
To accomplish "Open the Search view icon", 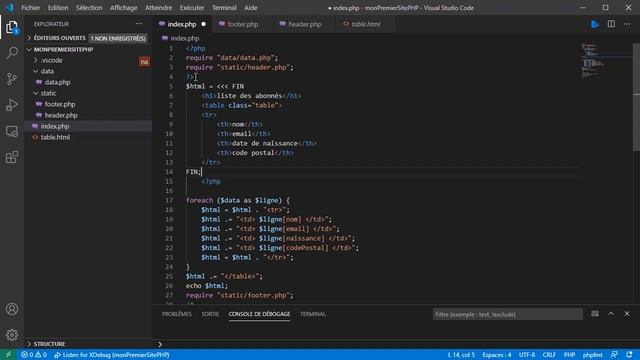I will pos(12,53).
